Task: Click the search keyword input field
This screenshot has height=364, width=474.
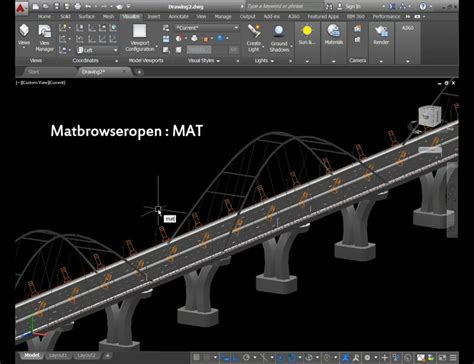Action: pos(284,6)
